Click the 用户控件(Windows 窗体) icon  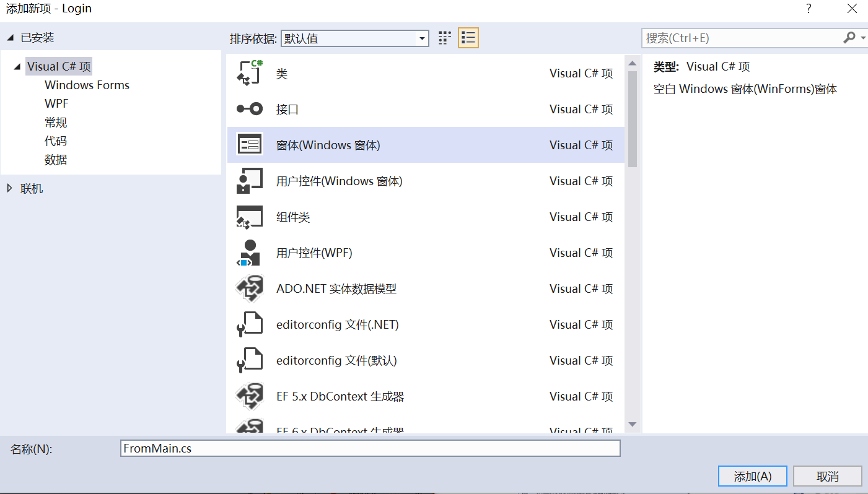pyautogui.click(x=250, y=181)
